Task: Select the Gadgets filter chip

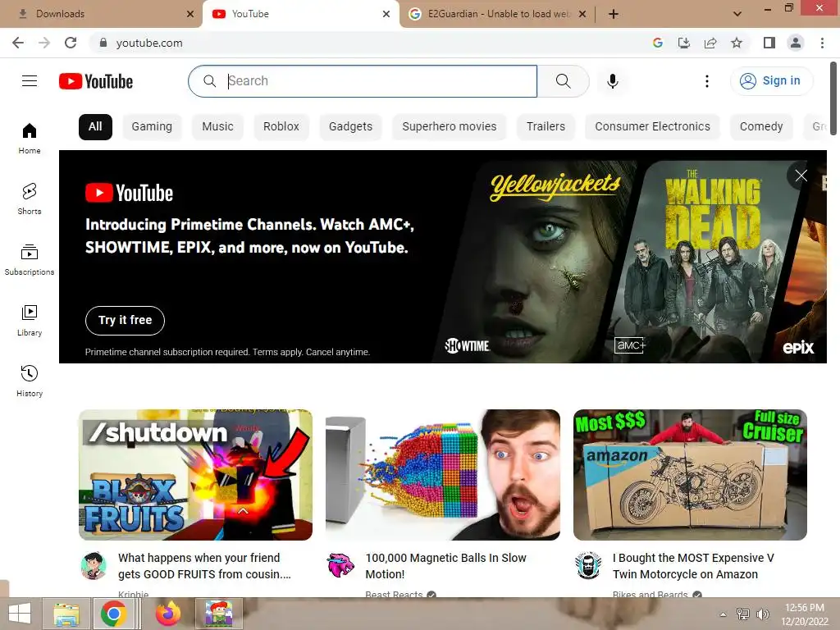Action: [350, 127]
